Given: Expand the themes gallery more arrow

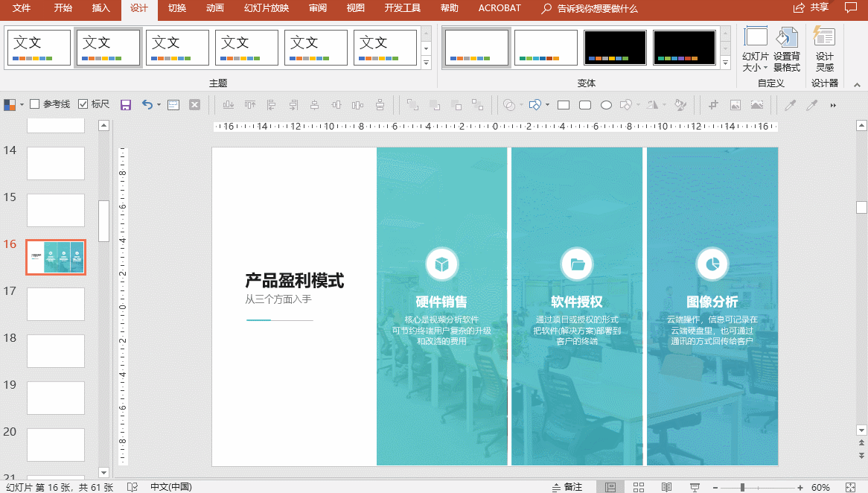Looking at the screenshot, I should tap(427, 64).
